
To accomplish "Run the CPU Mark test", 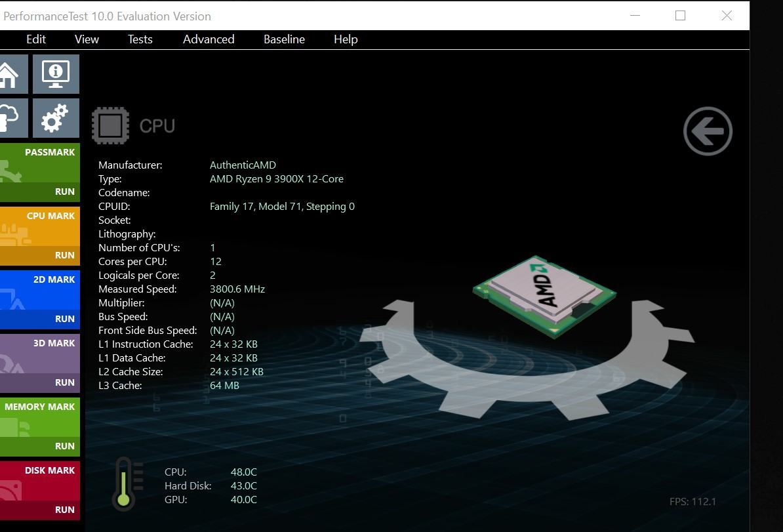I will click(x=40, y=255).
